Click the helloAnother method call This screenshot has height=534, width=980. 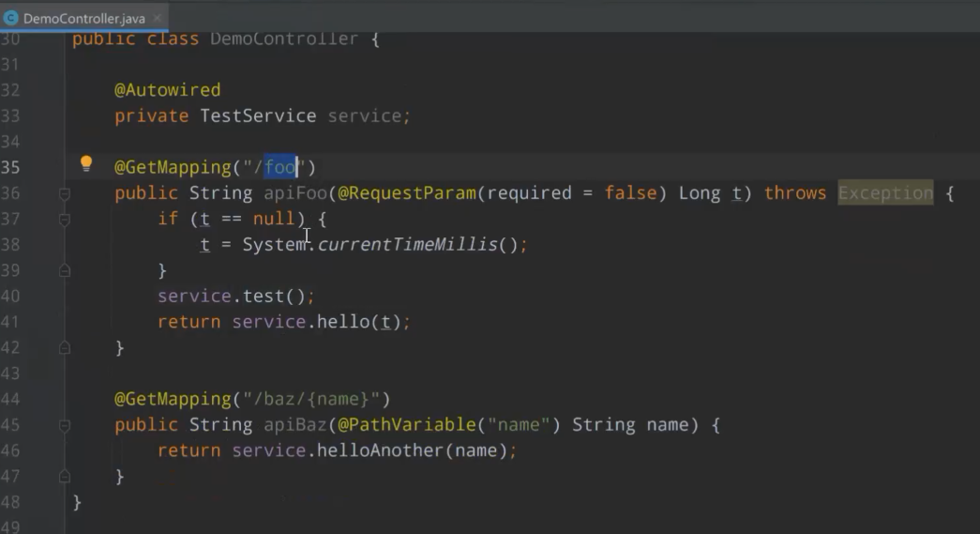(x=380, y=450)
